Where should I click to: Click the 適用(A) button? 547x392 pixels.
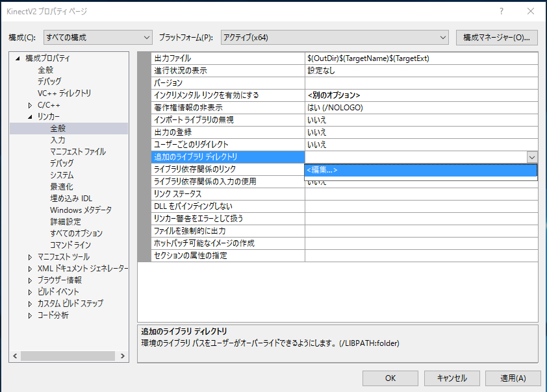point(513,378)
